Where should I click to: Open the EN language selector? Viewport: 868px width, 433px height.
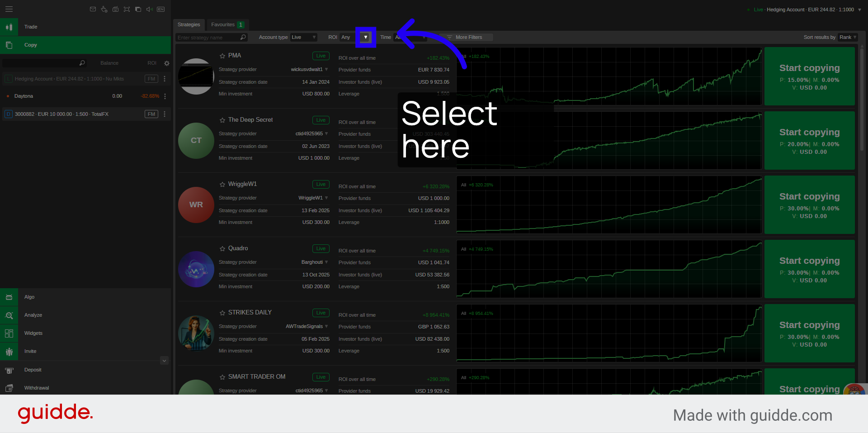tap(160, 9)
